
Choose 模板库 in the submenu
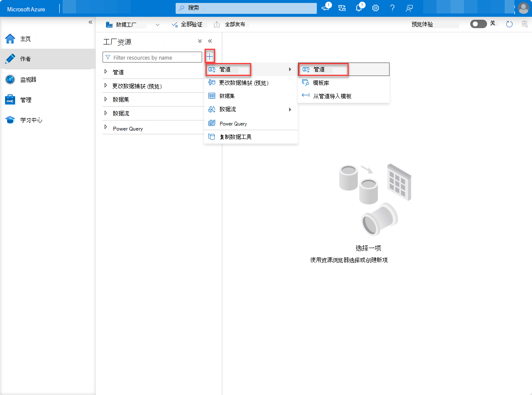[344, 83]
